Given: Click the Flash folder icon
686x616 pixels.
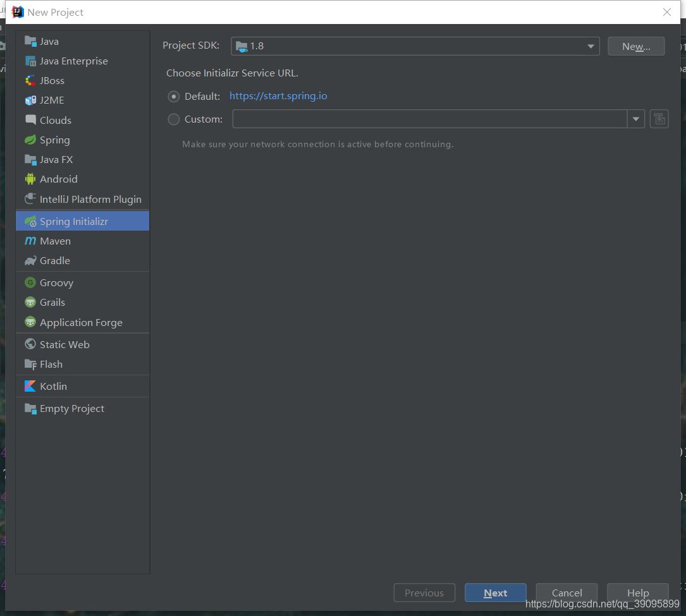Looking at the screenshot, I should click(30, 364).
